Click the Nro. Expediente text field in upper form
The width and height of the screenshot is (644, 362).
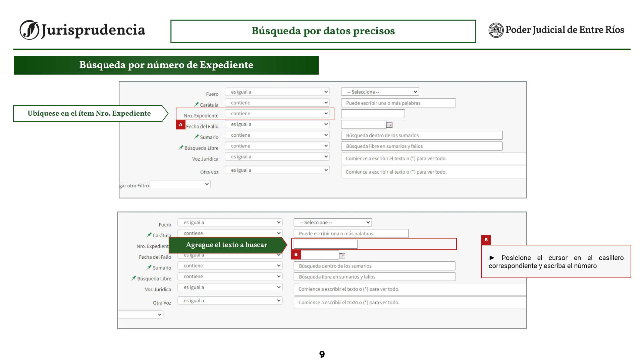point(373,114)
